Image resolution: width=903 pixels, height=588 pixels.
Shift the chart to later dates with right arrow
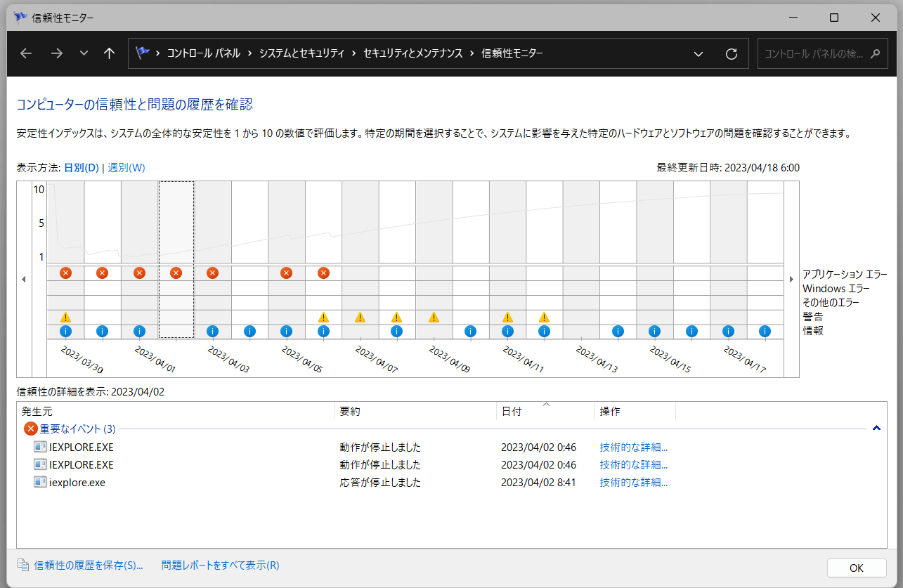(x=791, y=280)
